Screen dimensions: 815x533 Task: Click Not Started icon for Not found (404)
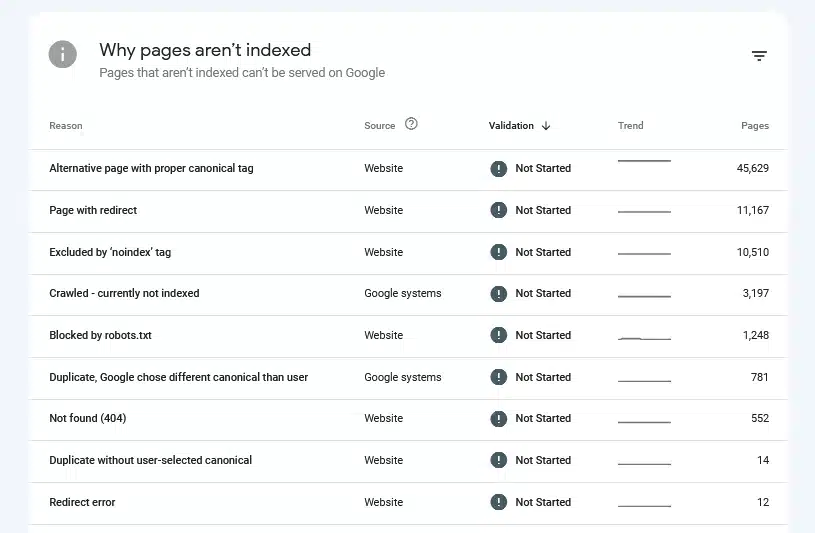(498, 419)
